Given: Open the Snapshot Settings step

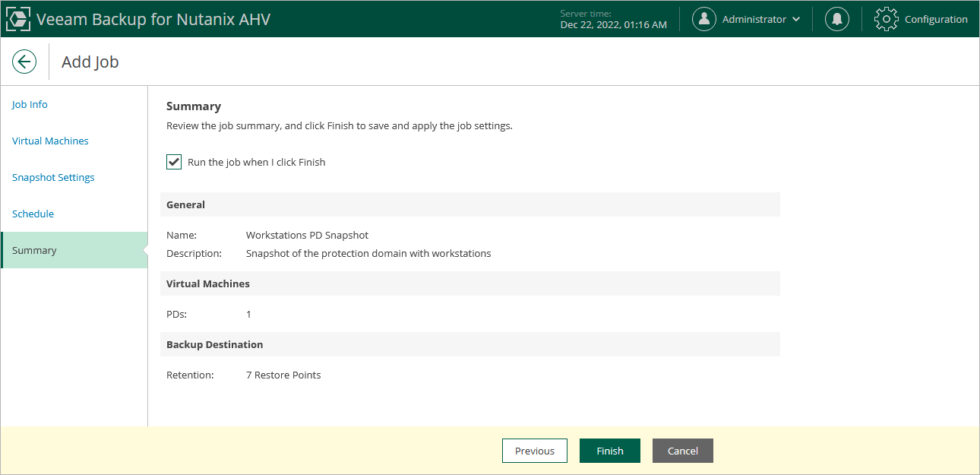Looking at the screenshot, I should click(x=53, y=177).
